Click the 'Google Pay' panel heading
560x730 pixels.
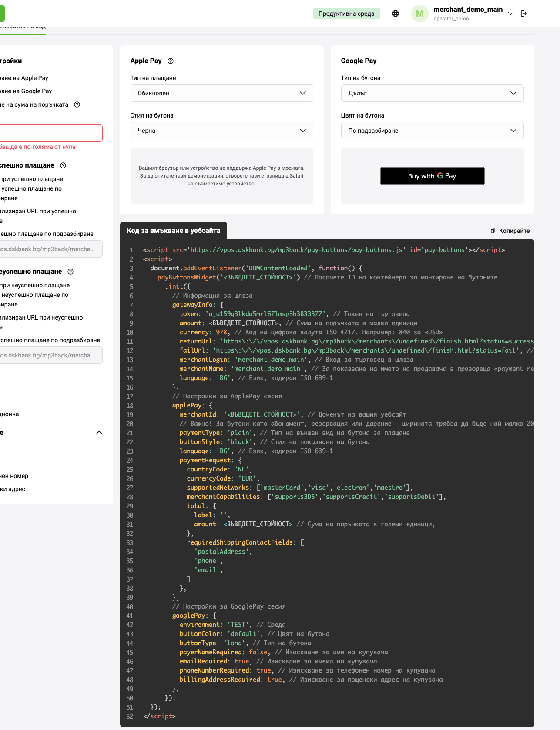click(x=359, y=61)
